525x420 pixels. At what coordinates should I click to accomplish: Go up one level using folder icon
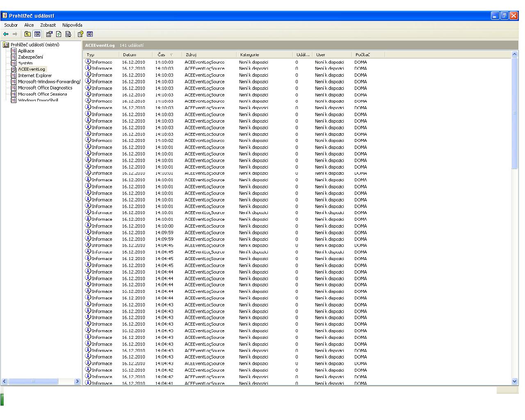click(27, 34)
